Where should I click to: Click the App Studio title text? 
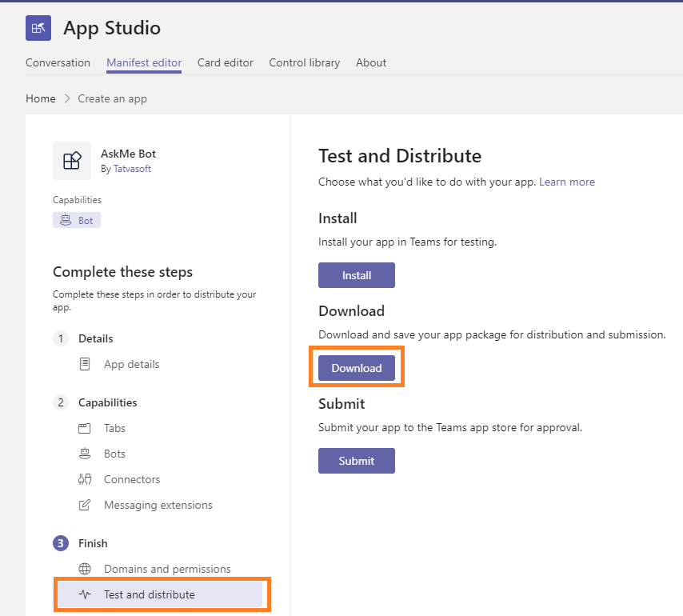[112, 28]
